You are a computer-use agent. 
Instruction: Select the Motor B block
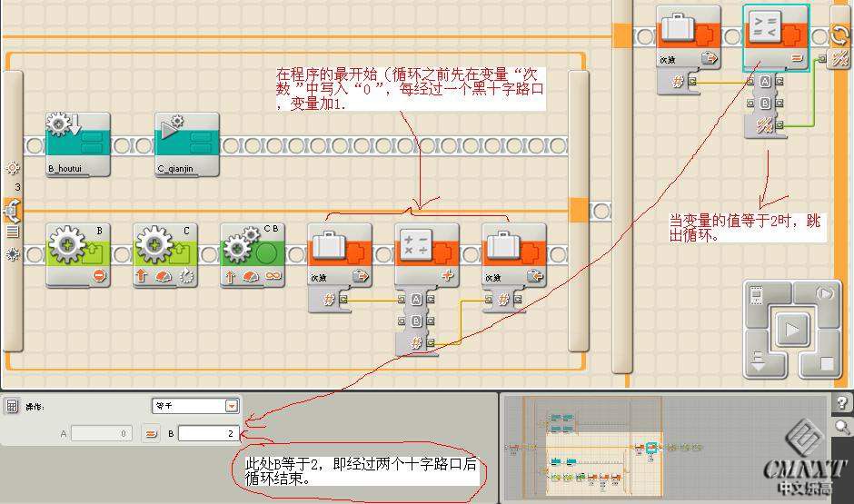tap(78, 254)
